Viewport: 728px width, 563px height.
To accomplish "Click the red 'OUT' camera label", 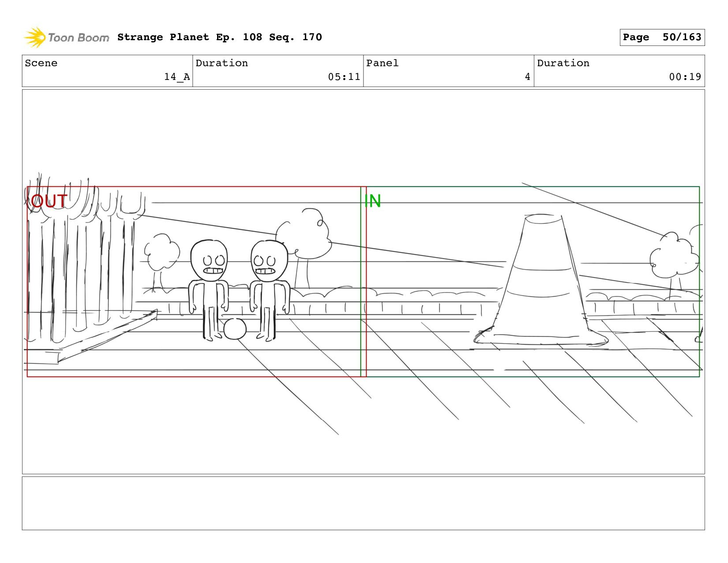I will (x=49, y=201).
